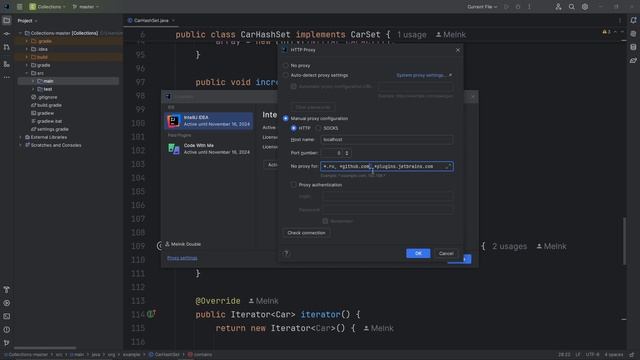640x360 pixels.
Task: Select IntelliJ IDEA in the Licenses list
Action: (x=209, y=121)
